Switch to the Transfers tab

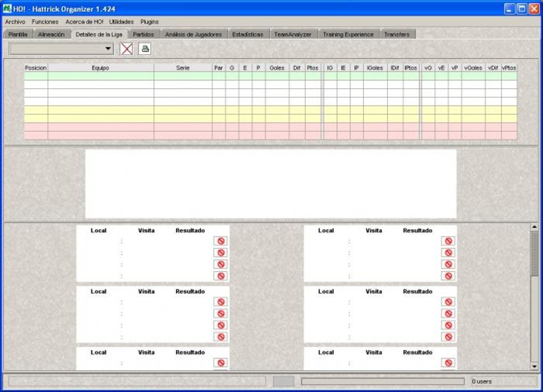pos(397,34)
